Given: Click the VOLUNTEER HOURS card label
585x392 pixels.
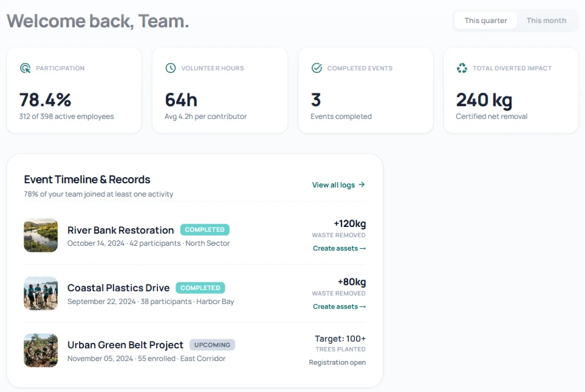Looking at the screenshot, I should tap(213, 68).
